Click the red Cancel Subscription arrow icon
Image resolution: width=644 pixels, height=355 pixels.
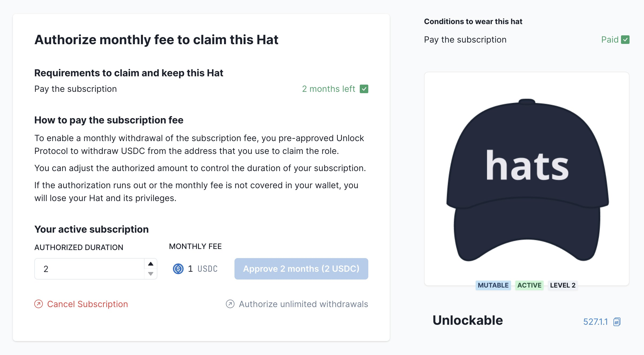click(x=39, y=304)
